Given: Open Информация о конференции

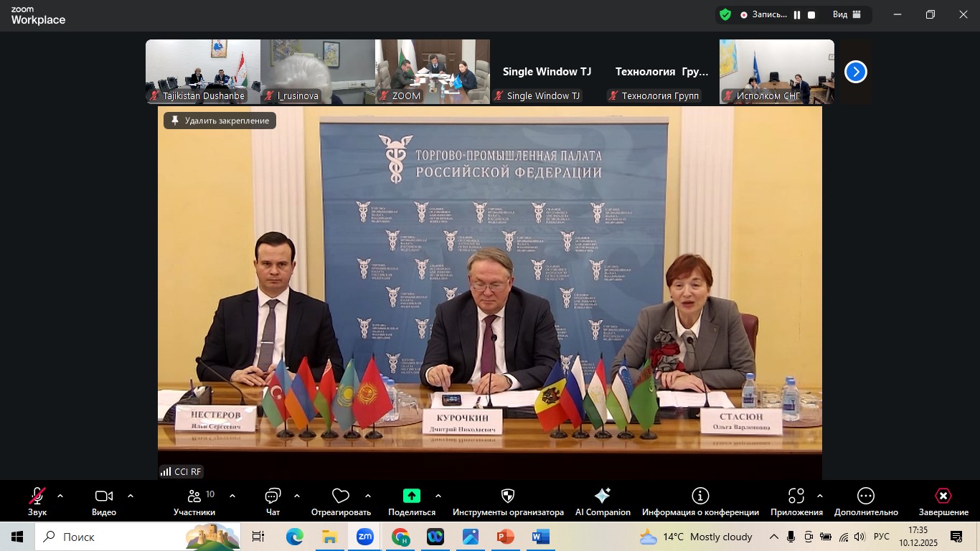Looking at the screenshot, I should pos(700,496).
